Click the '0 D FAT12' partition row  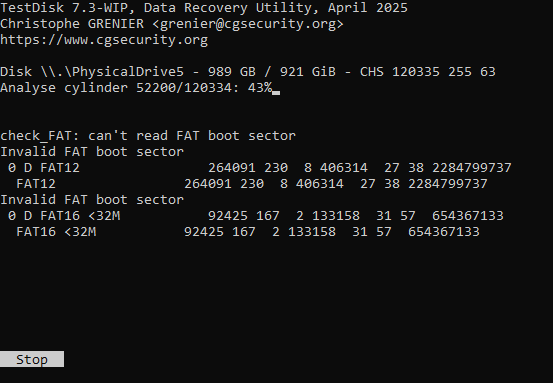pyautogui.click(x=260, y=168)
